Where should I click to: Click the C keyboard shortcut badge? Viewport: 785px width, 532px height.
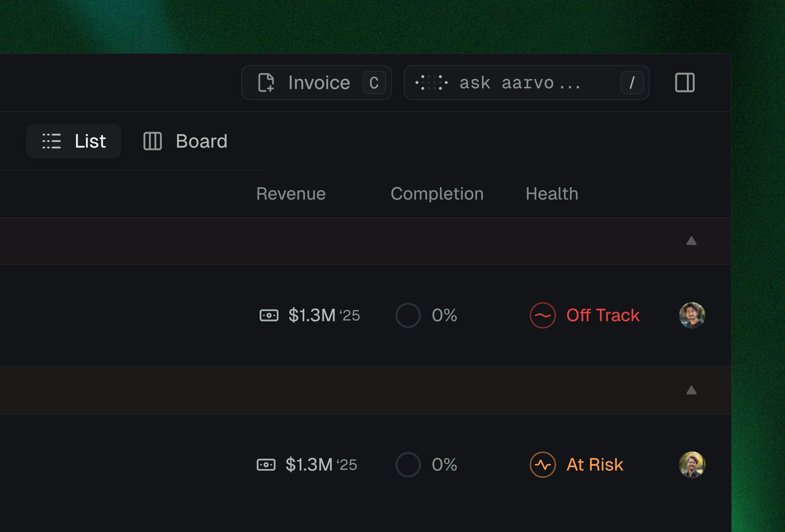[x=374, y=83]
